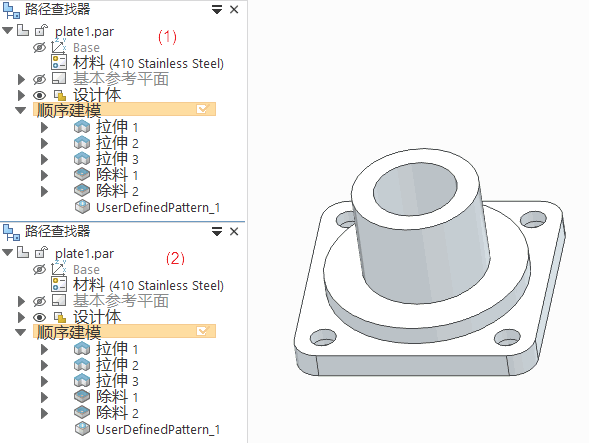
Task: Open top PathFinder panel options dropdown arrow
Action: (x=217, y=10)
